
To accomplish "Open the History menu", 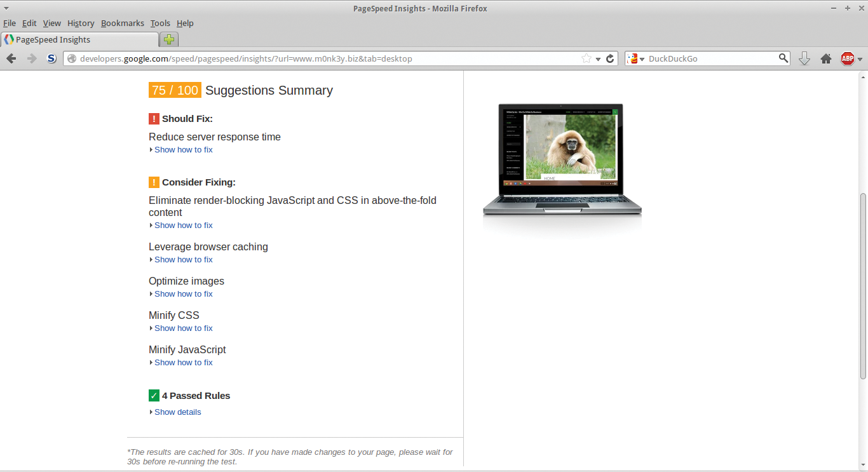I will tap(81, 23).
